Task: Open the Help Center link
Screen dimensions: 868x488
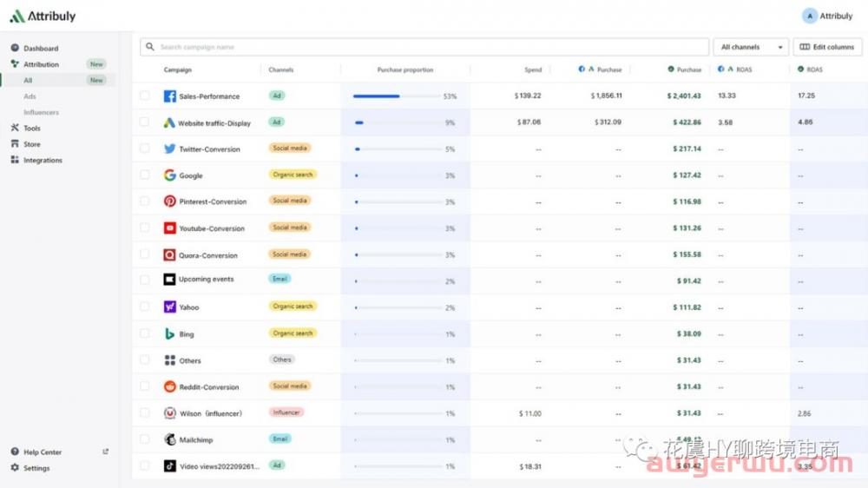Action: [42, 452]
